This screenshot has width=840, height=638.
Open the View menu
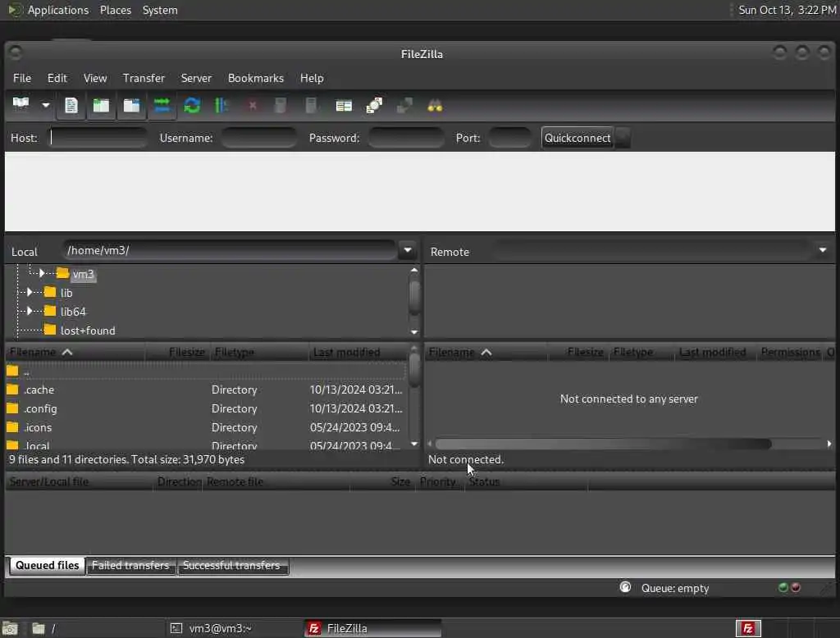tap(95, 78)
